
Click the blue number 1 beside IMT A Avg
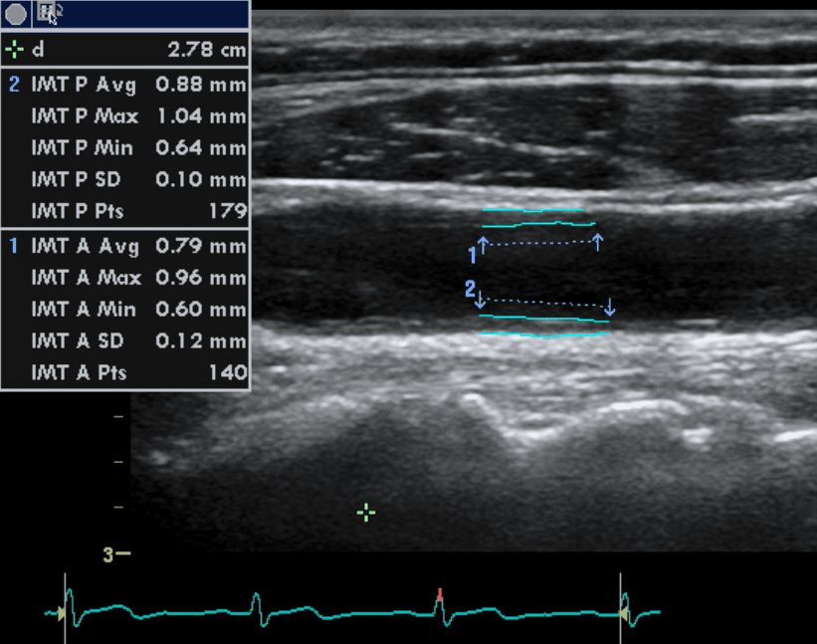coord(14,246)
